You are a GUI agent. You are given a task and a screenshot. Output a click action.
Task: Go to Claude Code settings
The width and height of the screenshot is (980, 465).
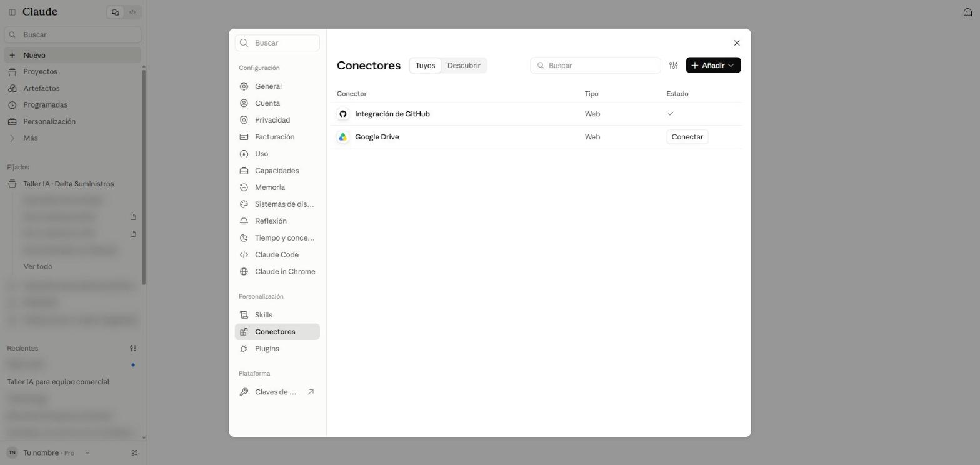[x=277, y=255]
